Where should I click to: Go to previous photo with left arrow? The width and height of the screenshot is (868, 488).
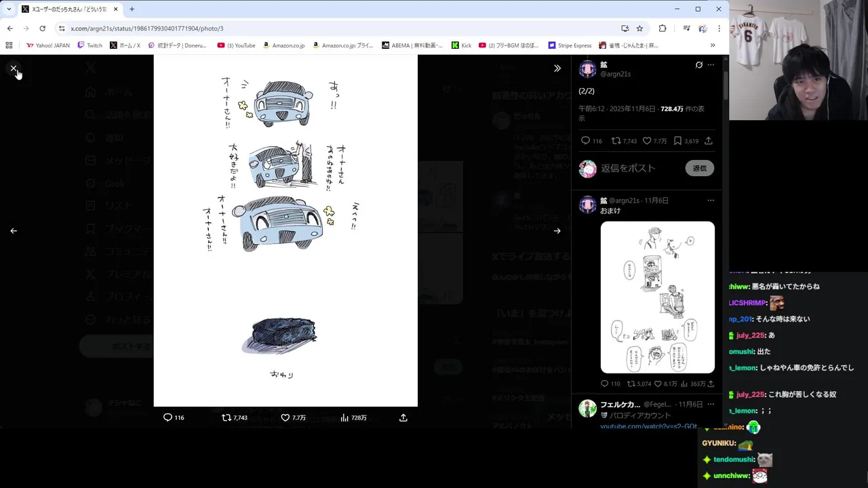click(x=14, y=230)
